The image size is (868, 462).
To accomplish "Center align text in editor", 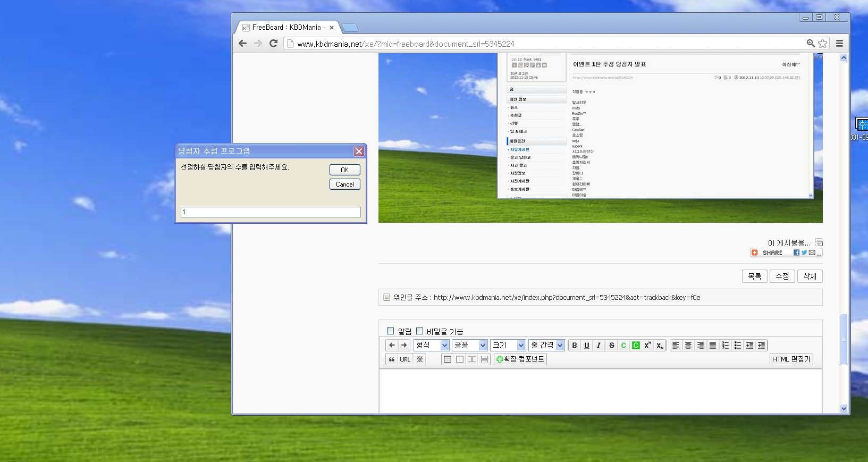I will pyautogui.click(x=688, y=346).
